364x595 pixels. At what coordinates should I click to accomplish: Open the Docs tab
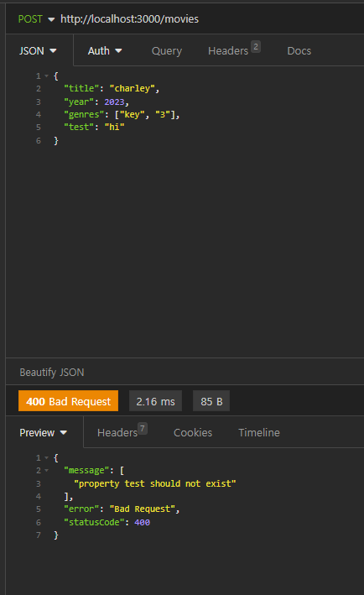[299, 51]
